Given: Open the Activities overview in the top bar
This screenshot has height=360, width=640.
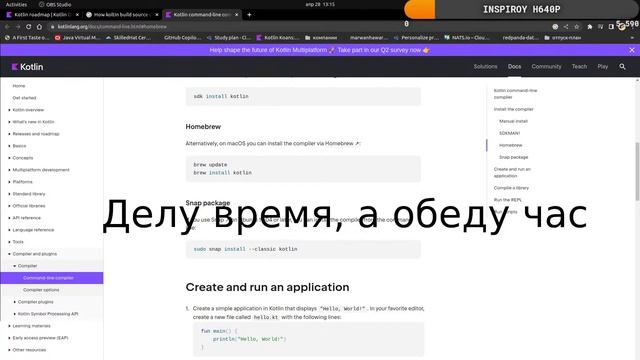Looking at the screenshot, I should tap(16, 4).
